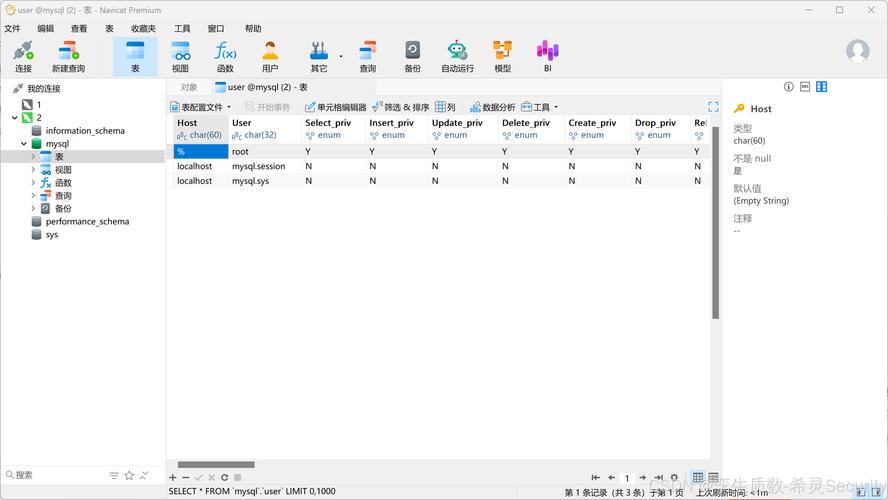
Task: Click the Columns button
Action: [446, 107]
